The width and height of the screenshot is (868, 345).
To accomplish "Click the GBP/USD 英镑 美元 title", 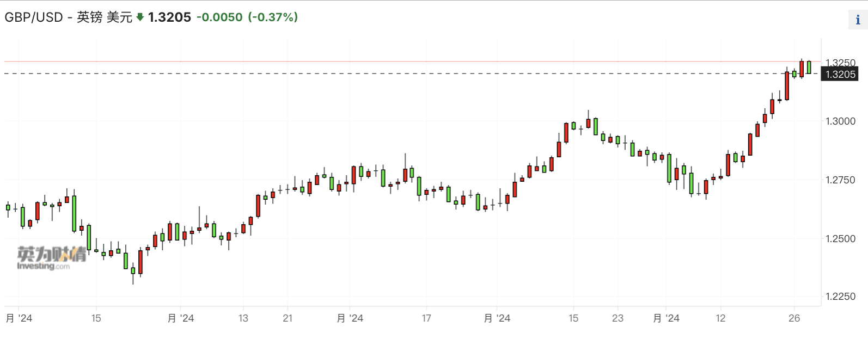I will pyautogui.click(x=68, y=17).
